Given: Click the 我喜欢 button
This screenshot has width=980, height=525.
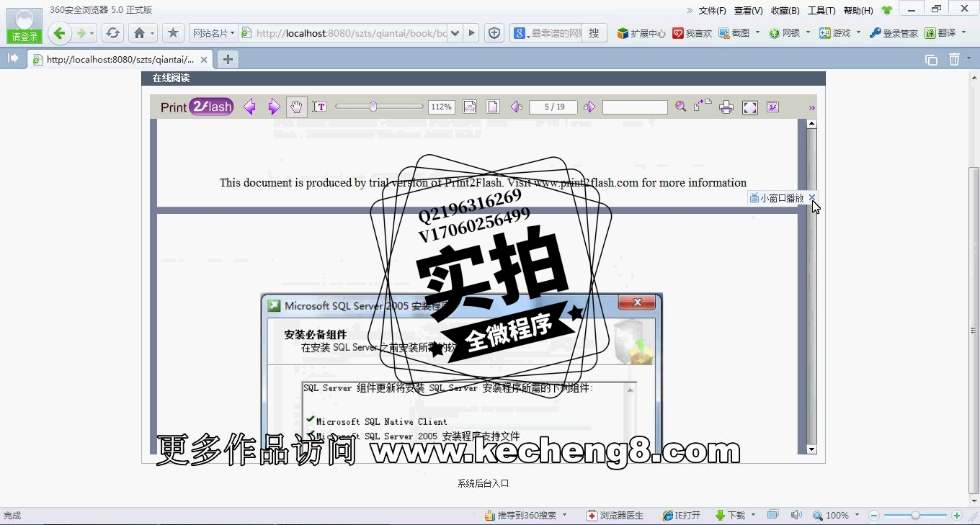Looking at the screenshot, I should click(692, 33).
